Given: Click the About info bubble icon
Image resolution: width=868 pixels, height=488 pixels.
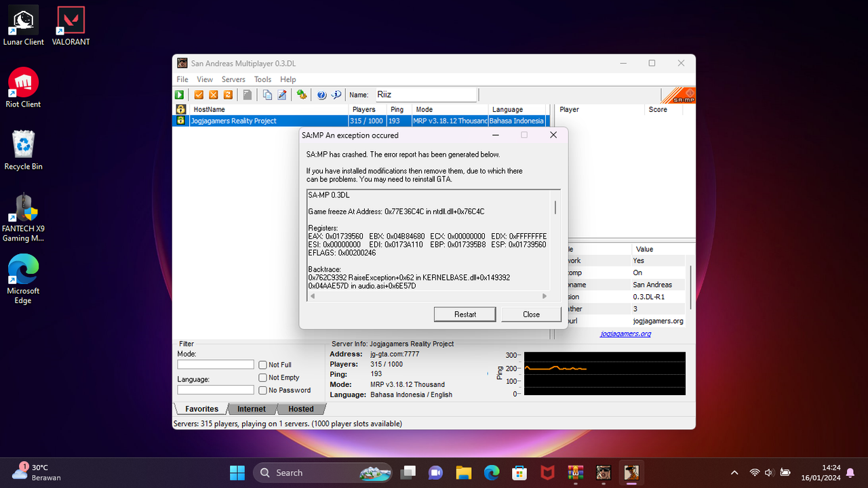Looking at the screenshot, I should (x=336, y=95).
